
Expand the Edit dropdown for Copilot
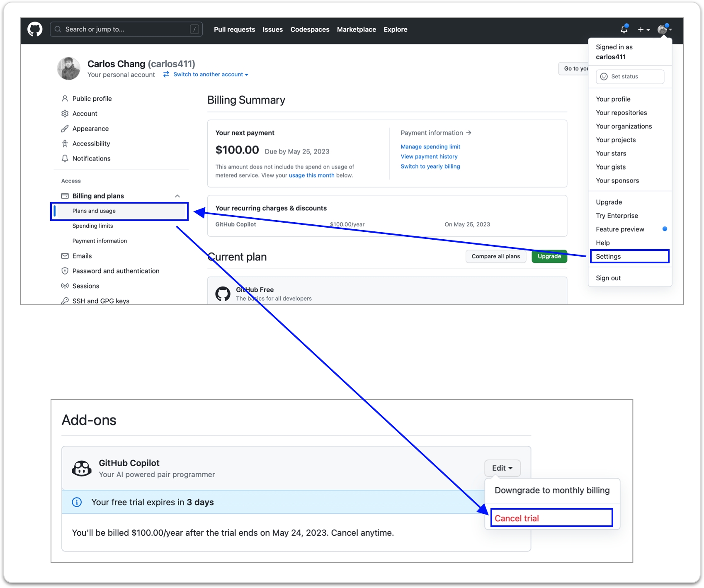coord(502,468)
